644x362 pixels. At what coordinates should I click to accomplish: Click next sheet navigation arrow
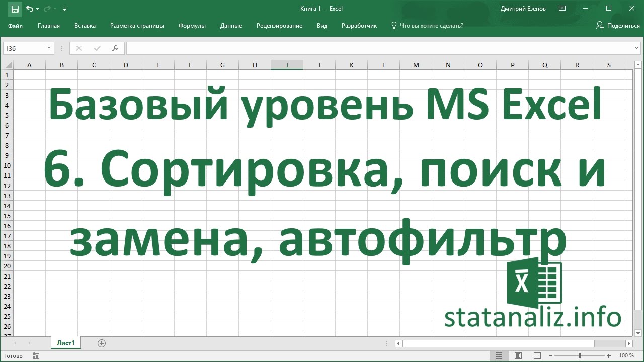(x=29, y=343)
